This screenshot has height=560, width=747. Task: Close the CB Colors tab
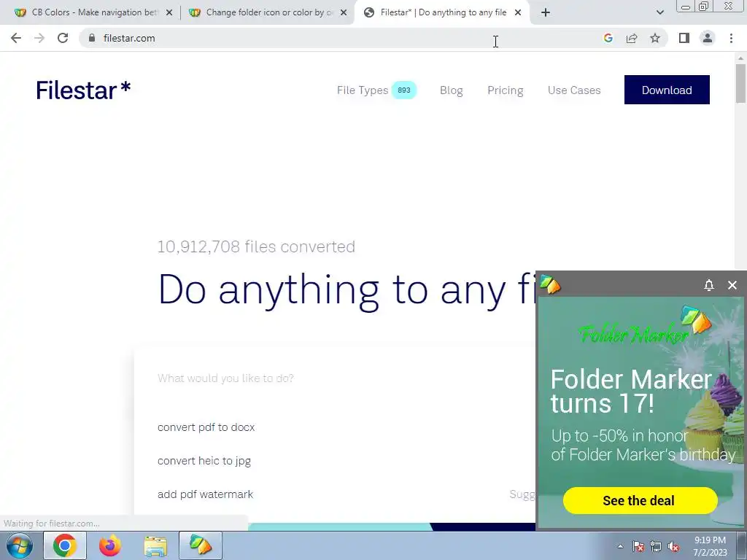[169, 12]
